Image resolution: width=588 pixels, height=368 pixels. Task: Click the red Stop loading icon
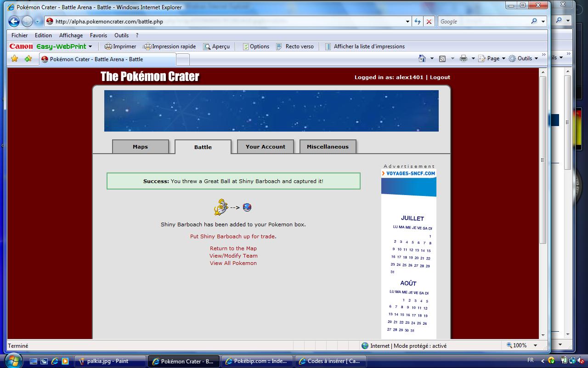pos(429,21)
